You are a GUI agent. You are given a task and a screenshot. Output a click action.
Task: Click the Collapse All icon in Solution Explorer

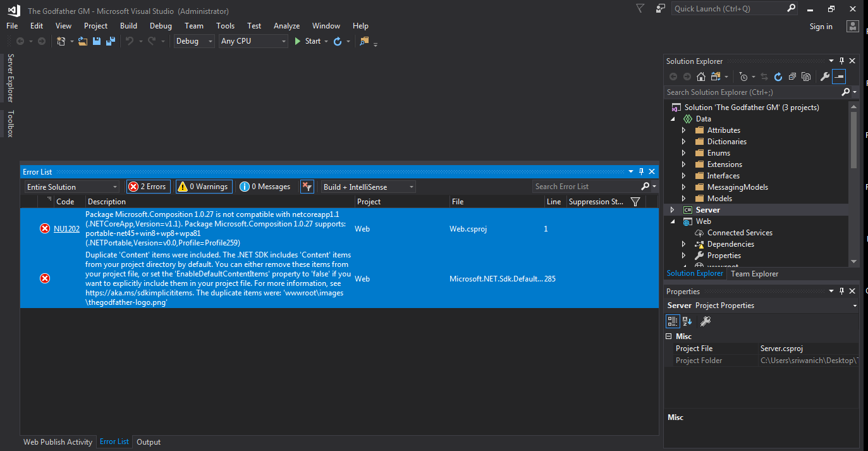(x=792, y=77)
